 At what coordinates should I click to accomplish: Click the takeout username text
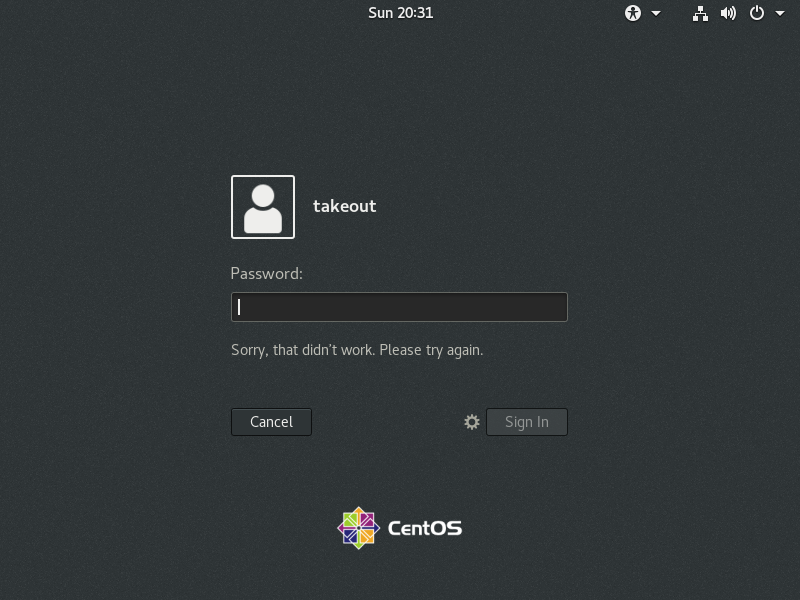[344, 206]
